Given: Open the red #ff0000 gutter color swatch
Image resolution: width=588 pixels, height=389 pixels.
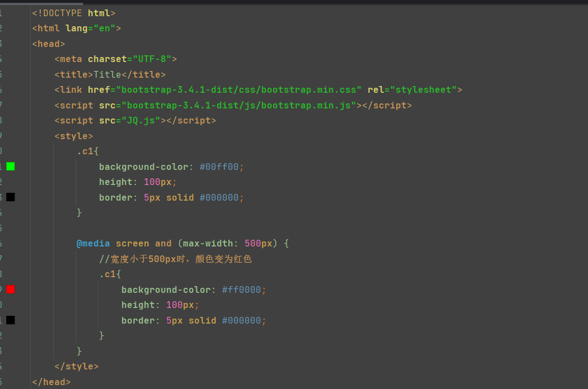Looking at the screenshot, I should [11, 290].
